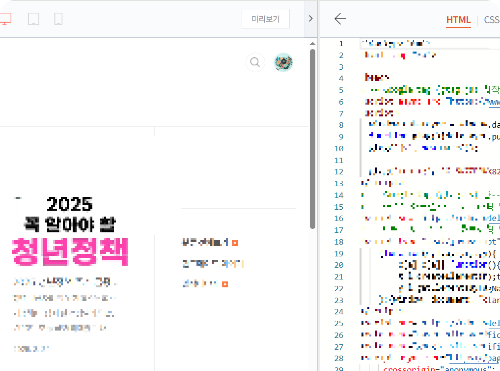Click line number 16 in gutter
Image resolution: width=500 pixels, height=371 pixels.
click(339, 218)
